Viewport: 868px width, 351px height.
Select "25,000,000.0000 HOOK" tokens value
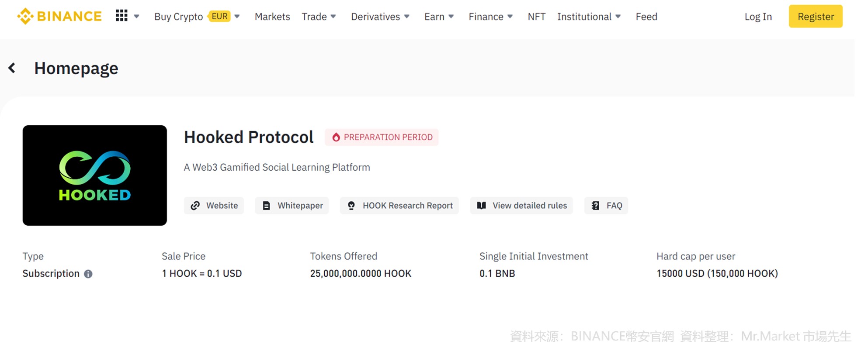click(x=361, y=273)
